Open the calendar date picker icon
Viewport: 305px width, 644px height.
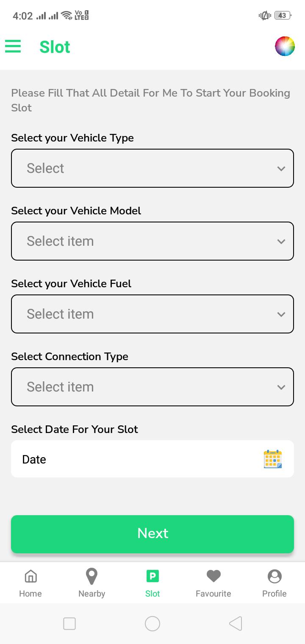point(273,459)
